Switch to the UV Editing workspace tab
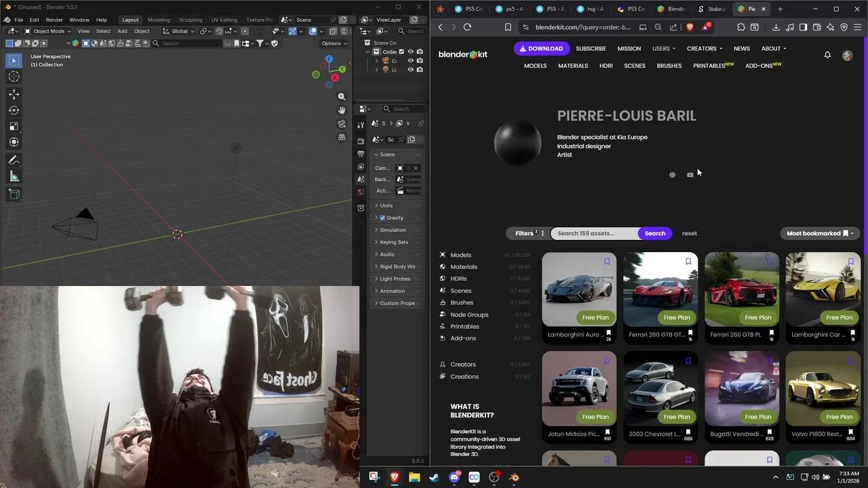868x488 pixels. click(x=224, y=20)
